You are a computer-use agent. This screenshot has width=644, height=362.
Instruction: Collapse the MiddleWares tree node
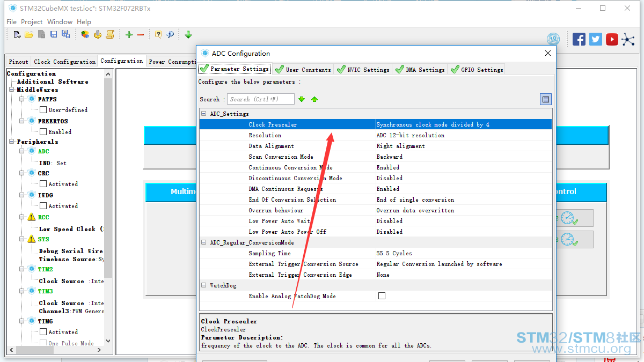pyautogui.click(x=12, y=90)
